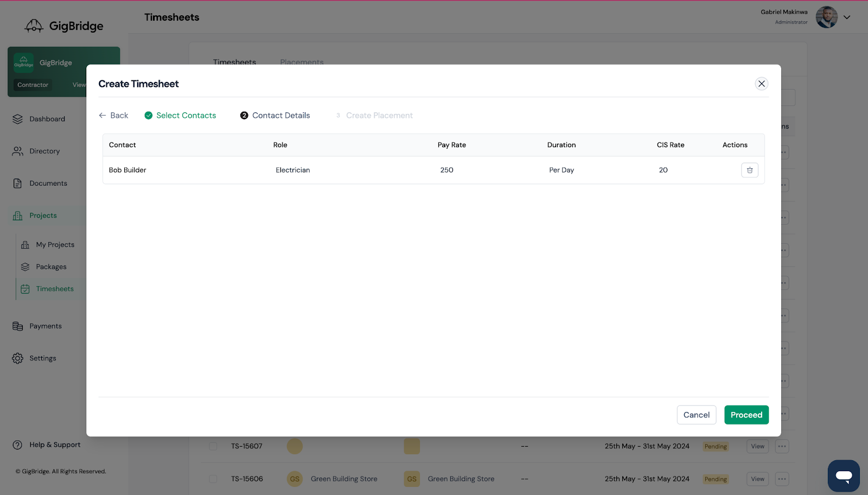Click the Per Day duration cell

click(561, 170)
